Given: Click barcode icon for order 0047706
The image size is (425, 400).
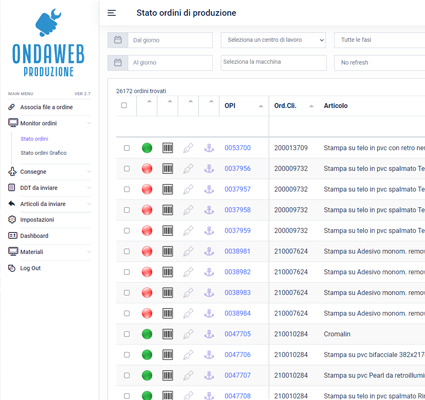Looking at the screenshot, I should (x=168, y=354).
